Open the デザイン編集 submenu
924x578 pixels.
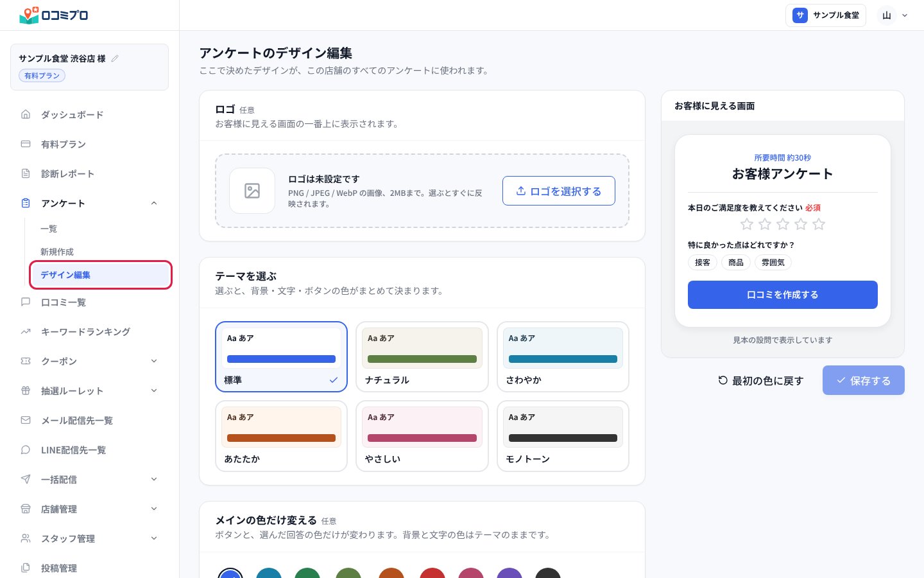[x=101, y=275]
